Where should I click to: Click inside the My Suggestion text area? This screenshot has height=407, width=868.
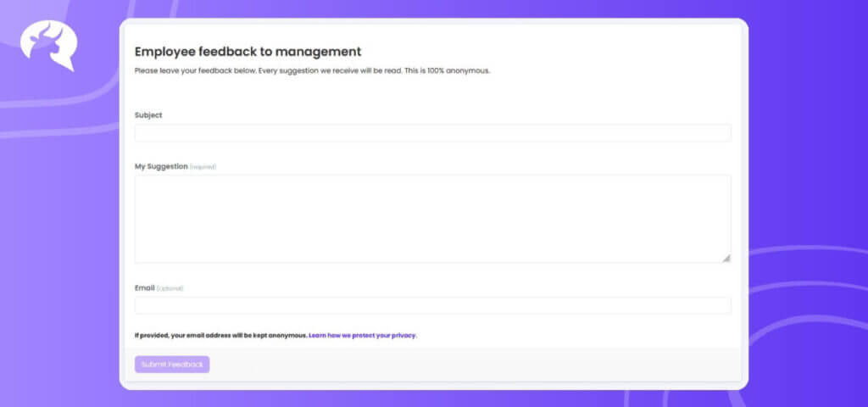[x=433, y=219]
